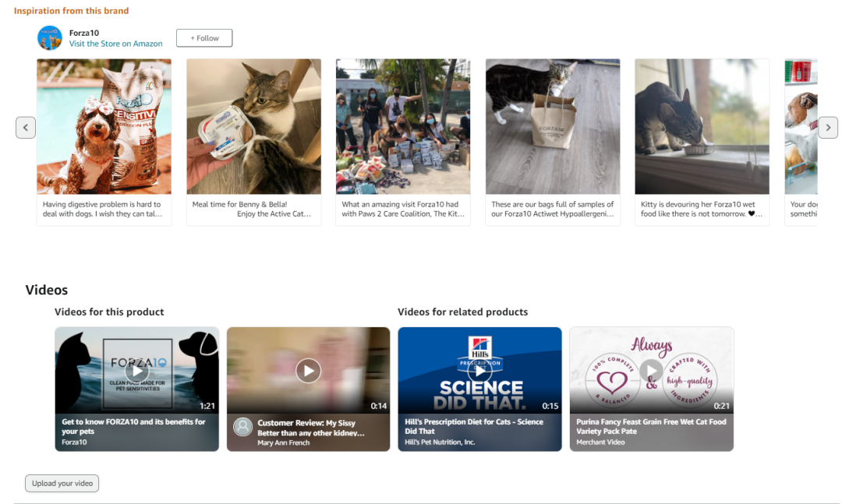Upload your video button
The image size is (842, 504).
(62, 483)
